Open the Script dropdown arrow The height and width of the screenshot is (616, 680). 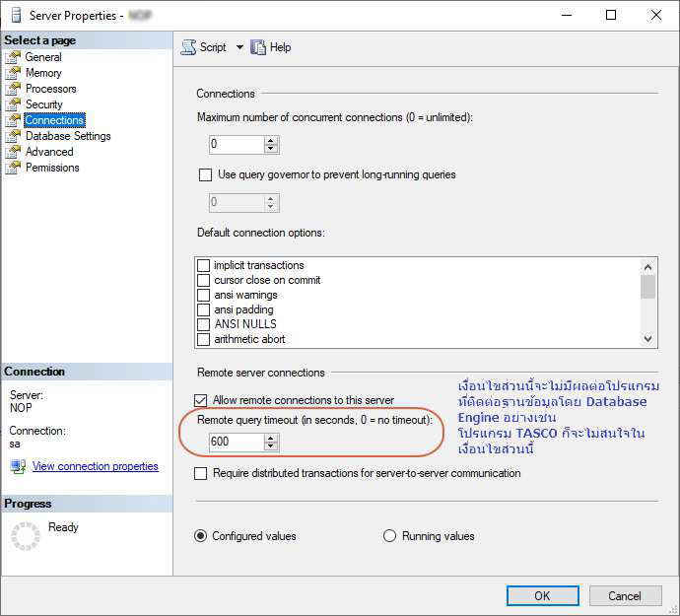click(239, 47)
